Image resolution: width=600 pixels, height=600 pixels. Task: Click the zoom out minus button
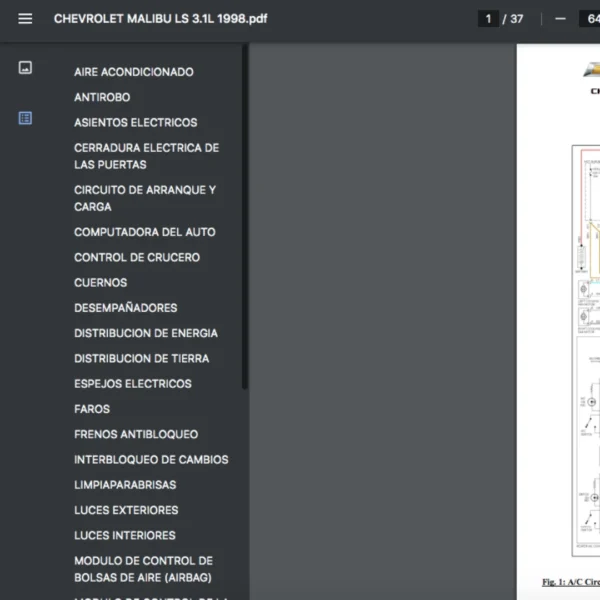click(560, 19)
